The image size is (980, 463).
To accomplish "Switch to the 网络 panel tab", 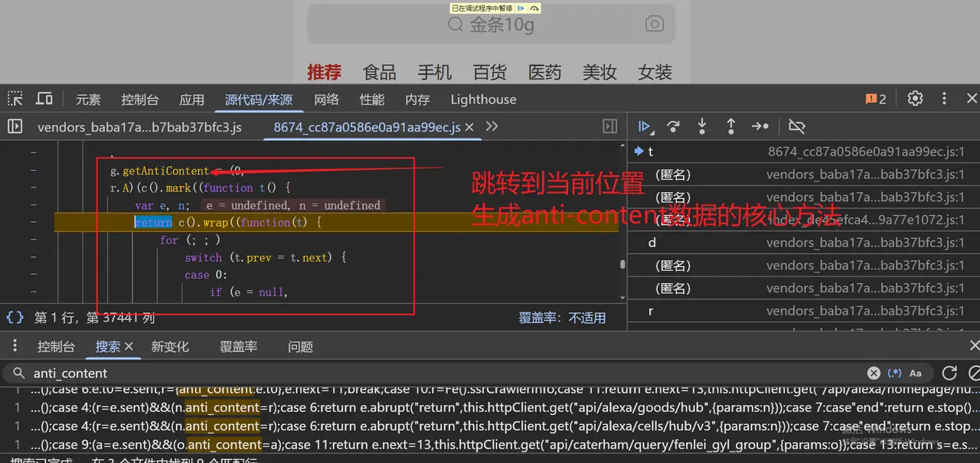I will tap(326, 99).
